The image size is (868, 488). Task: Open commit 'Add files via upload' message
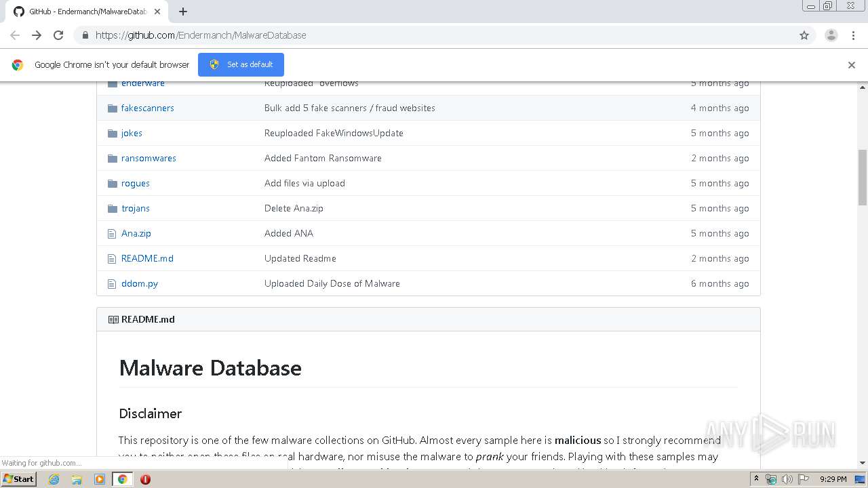tap(304, 183)
